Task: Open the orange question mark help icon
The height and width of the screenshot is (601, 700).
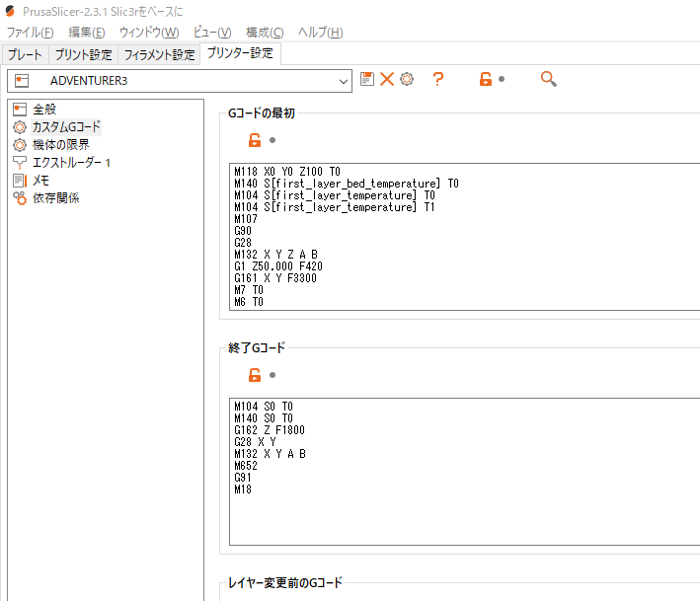Action: (438, 79)
